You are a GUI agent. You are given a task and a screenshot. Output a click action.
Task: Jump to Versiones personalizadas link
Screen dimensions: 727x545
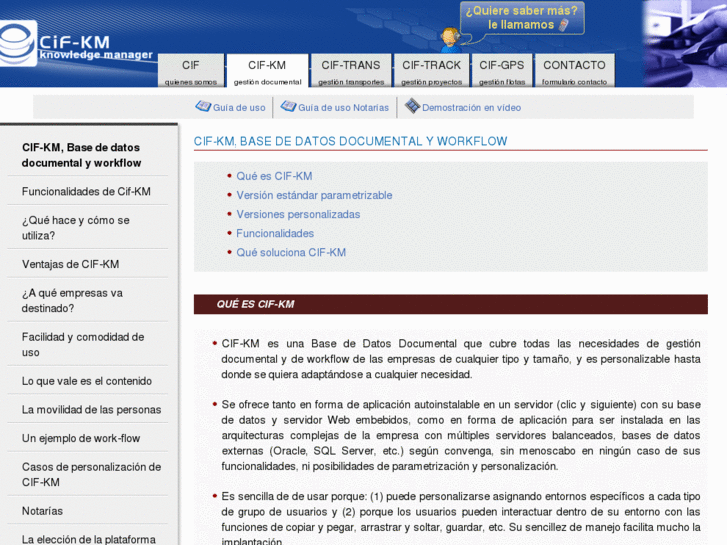[x=298, y=214]
